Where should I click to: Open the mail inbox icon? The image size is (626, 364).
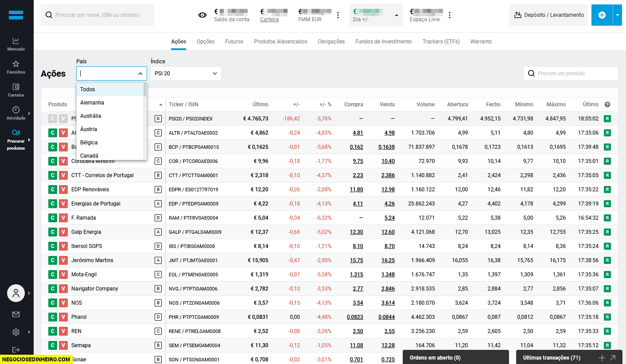(16, 314)
